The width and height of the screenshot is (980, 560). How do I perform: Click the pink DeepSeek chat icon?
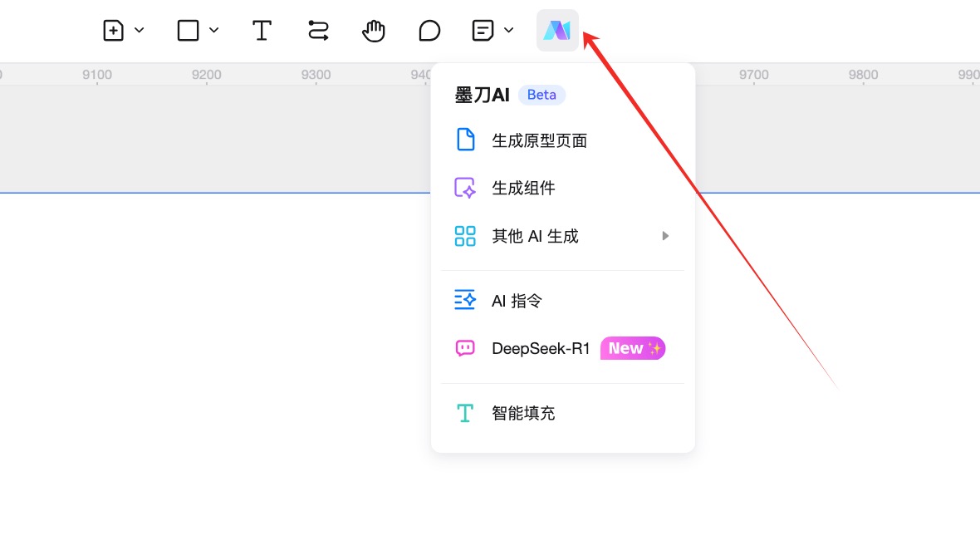click(465, 348)
